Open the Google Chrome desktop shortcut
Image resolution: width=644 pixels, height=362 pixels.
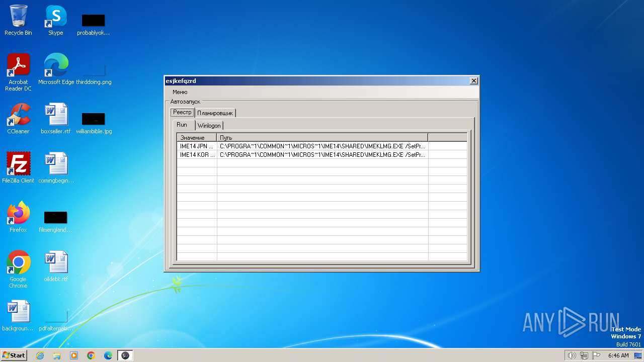18,269
